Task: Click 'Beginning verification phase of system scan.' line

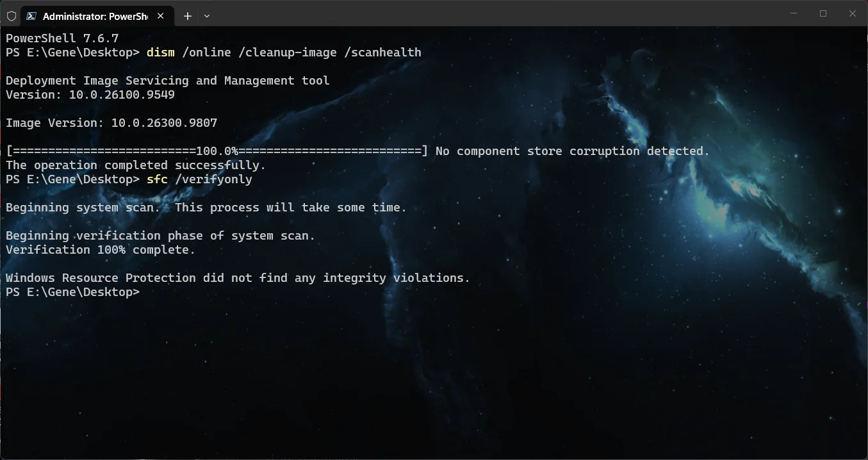Action: [x=161, y=236]
